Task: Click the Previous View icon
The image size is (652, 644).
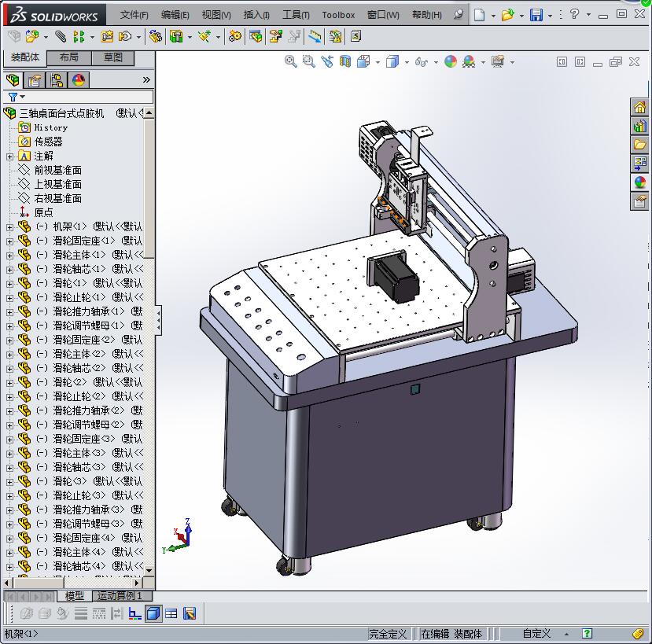Action: 327,62
